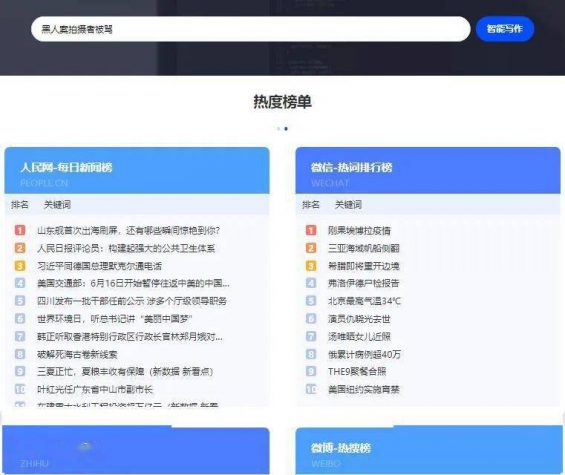Click rank 7 badge for 汤唯晒女儿近照
The width and height of the screenshot is (565, 475).
pos(311,336)
